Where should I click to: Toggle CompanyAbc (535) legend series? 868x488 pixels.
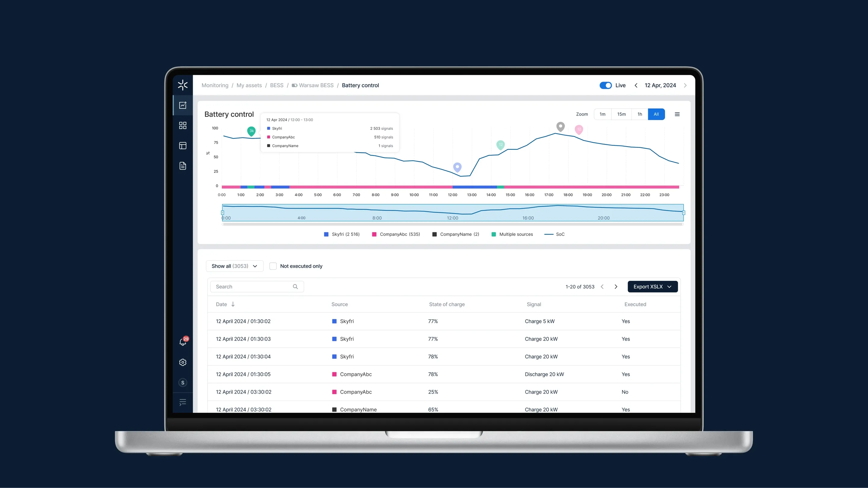[x=396, y=234]
